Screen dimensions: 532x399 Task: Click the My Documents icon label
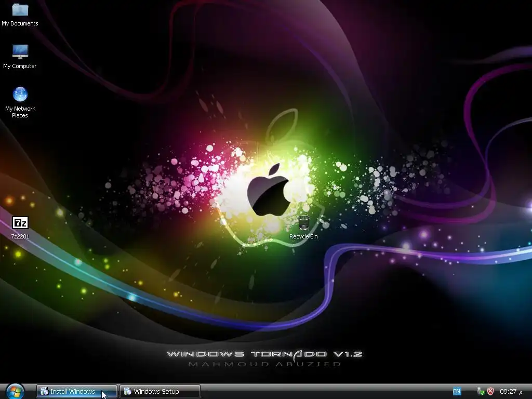coord(20,23)
